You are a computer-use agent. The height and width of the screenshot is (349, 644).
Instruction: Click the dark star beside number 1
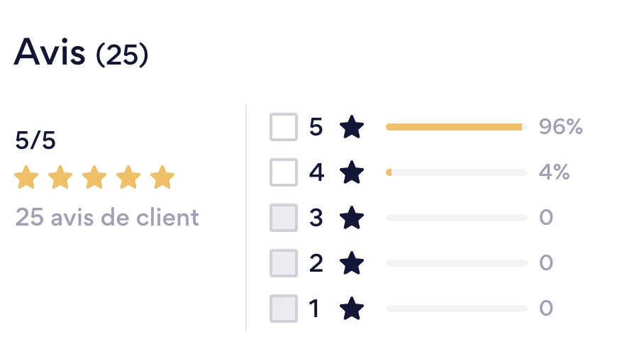352,308
